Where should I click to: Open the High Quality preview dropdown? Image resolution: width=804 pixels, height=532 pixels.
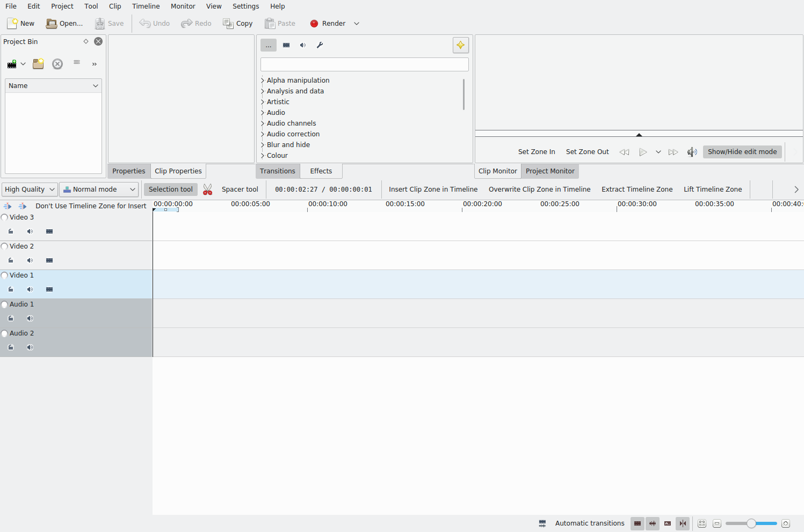tap(30, 190)
